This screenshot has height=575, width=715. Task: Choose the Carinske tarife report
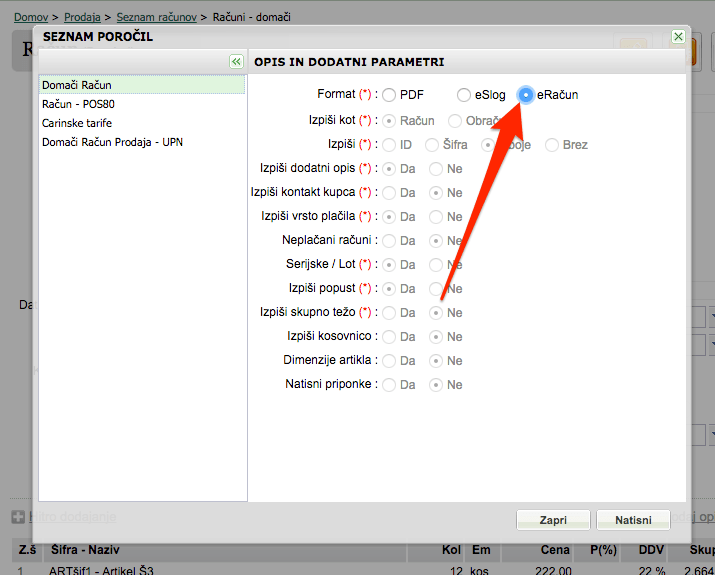coord(142,123)
